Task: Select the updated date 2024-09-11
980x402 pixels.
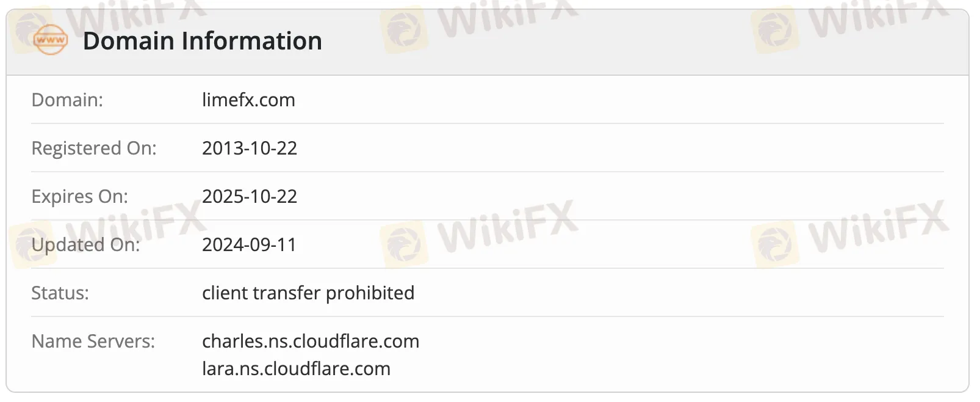Action: point(249,244)
